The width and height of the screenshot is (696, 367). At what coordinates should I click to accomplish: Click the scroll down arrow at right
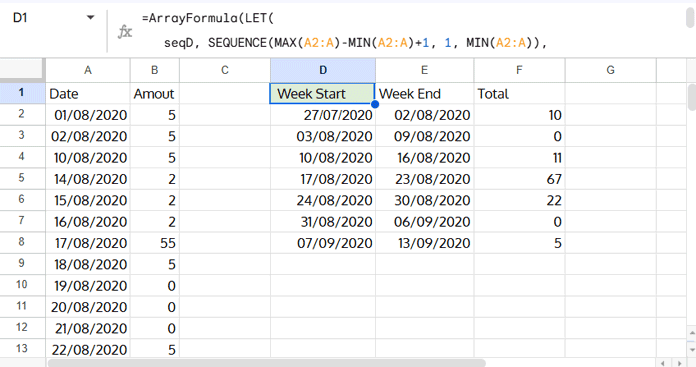click(x=691, y=349)
